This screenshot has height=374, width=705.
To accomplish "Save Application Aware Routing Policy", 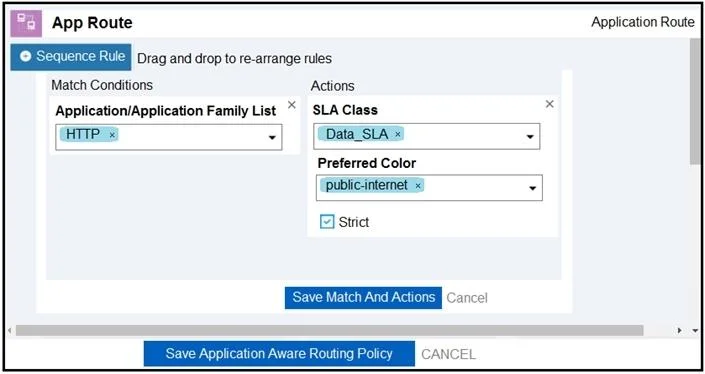I will (x=279, y=354).
